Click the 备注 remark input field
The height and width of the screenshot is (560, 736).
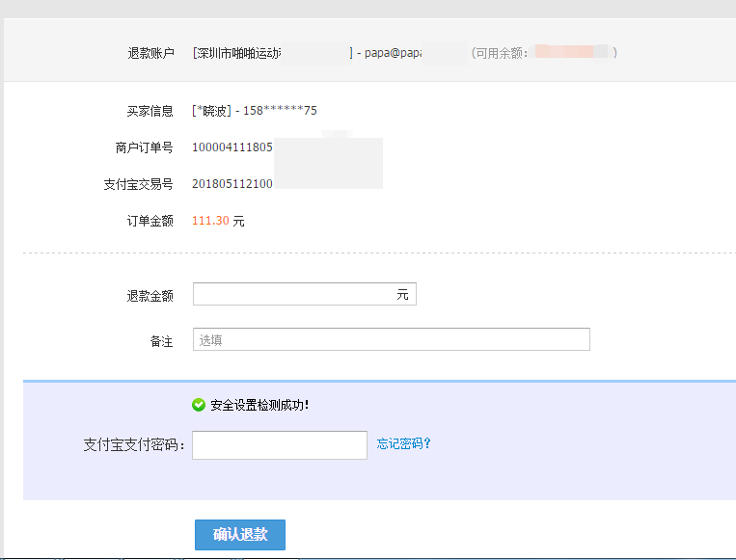(391, 339)
